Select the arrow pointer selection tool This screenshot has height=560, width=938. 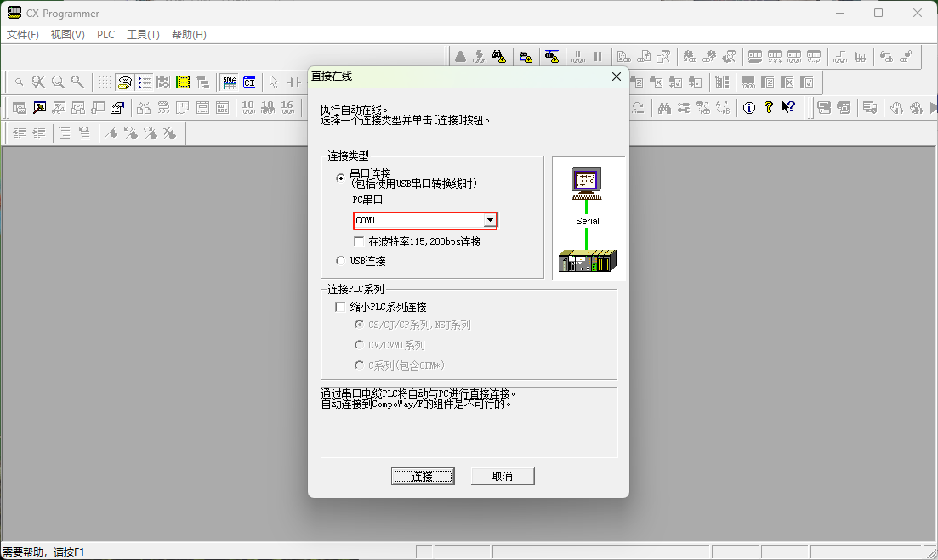tap(273, 82)
